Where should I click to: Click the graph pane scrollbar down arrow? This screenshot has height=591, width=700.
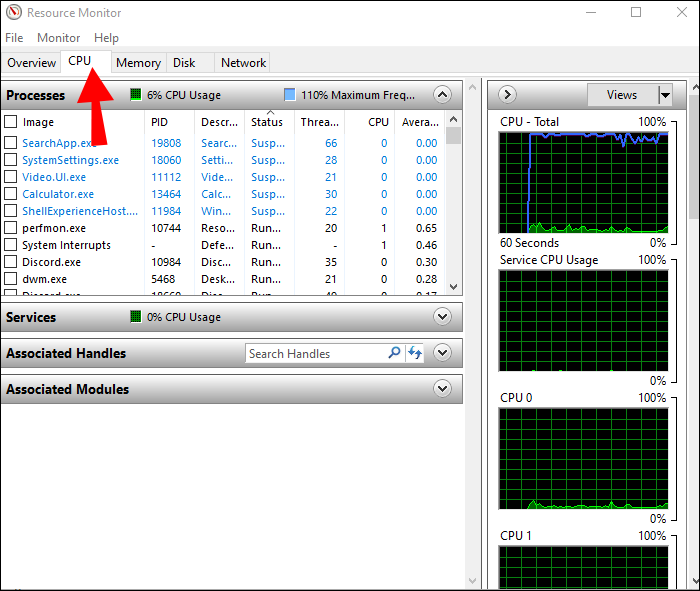click(x=695, y=581)
